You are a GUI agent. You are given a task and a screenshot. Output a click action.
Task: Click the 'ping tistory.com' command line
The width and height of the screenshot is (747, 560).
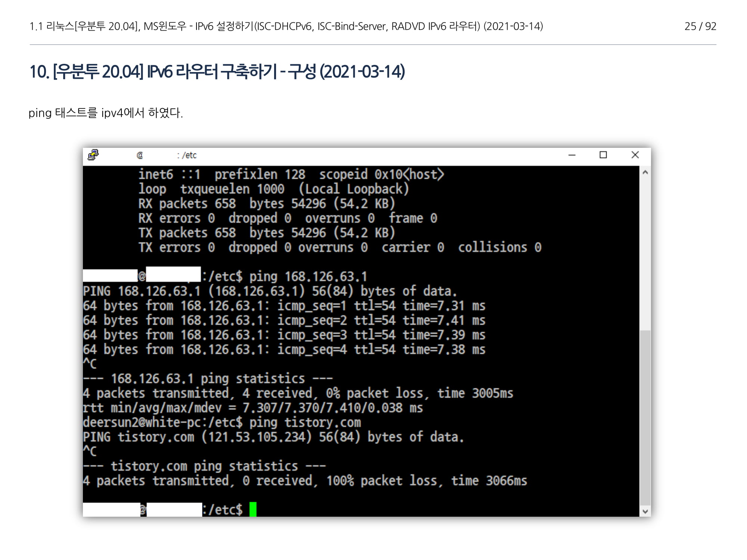(304, 422)
